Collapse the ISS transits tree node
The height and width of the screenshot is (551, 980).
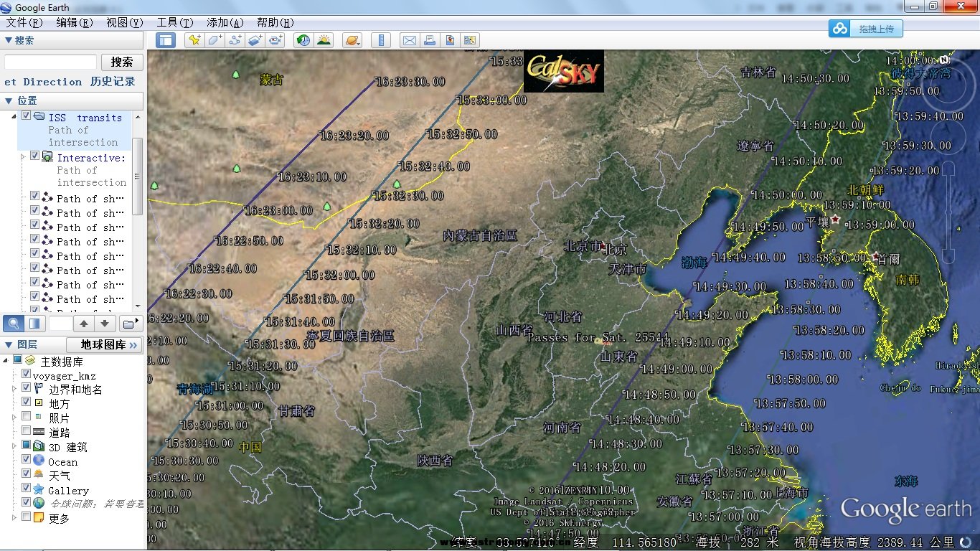pos(14,116)
